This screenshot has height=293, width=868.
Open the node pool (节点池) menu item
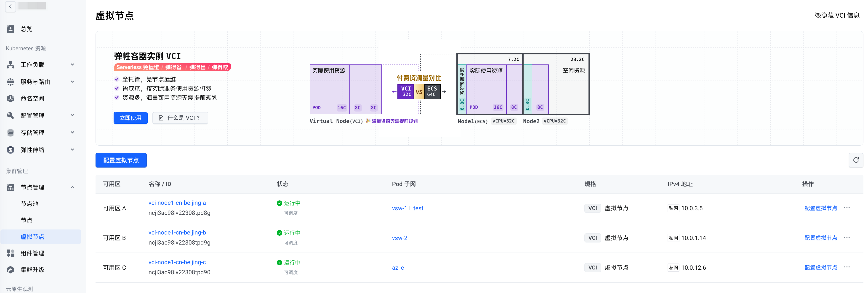tap(30, 204)
